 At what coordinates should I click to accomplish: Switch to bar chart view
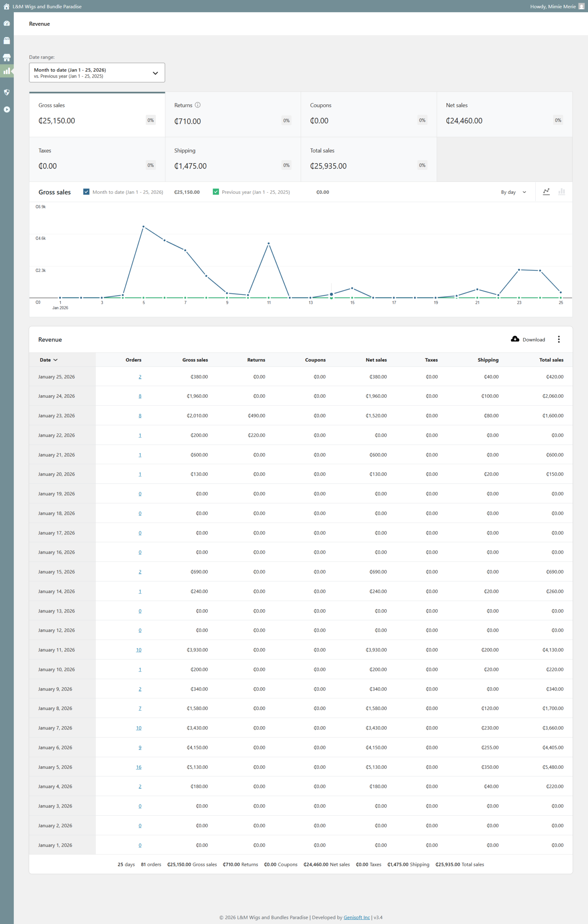coord(561,191)
